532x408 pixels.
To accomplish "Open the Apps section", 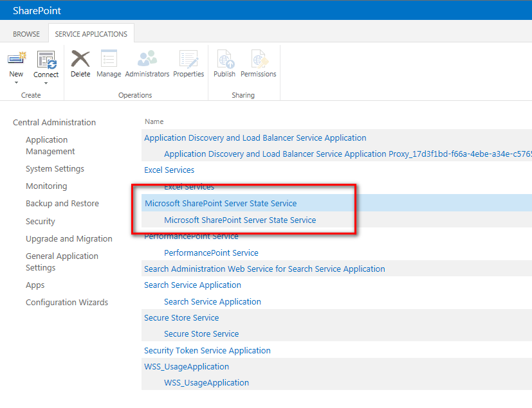I will click(35, 285).
